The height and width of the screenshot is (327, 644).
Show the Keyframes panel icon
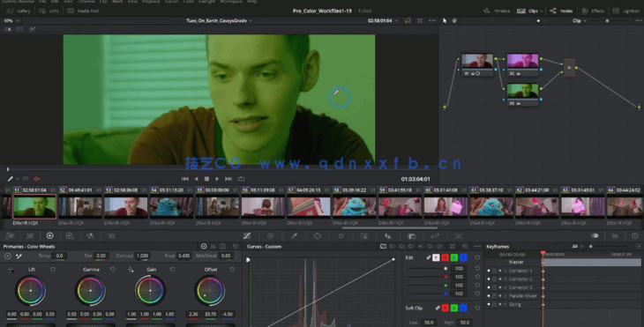click(595, 236)
